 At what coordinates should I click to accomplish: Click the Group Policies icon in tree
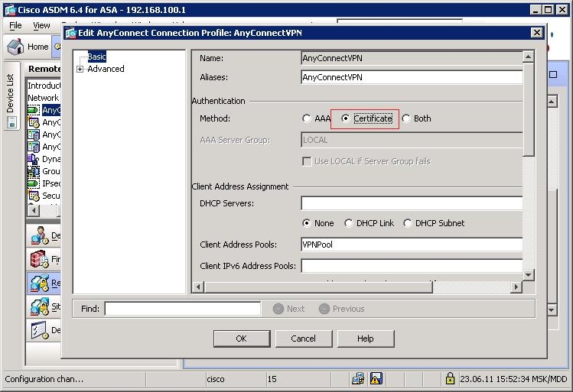[x=33, y=171]
